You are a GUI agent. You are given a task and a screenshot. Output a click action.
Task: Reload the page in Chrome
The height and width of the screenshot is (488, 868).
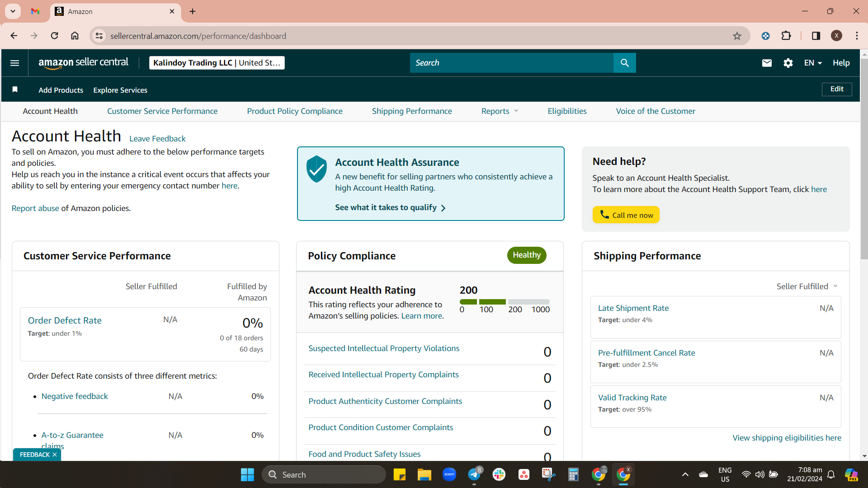click(54, 36)
